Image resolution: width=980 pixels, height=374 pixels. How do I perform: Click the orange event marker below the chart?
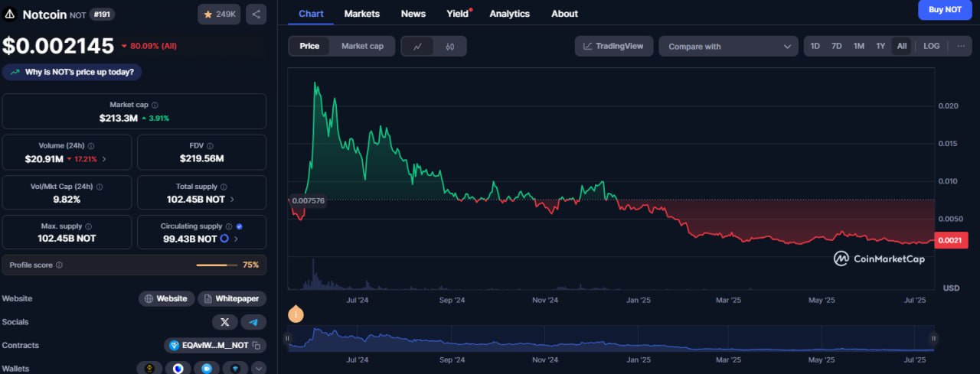296,313
